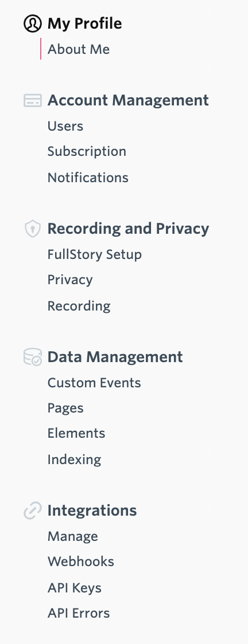Go to the Users settings
The width and height of the screenshot is (248, 644).
[65, 126]
